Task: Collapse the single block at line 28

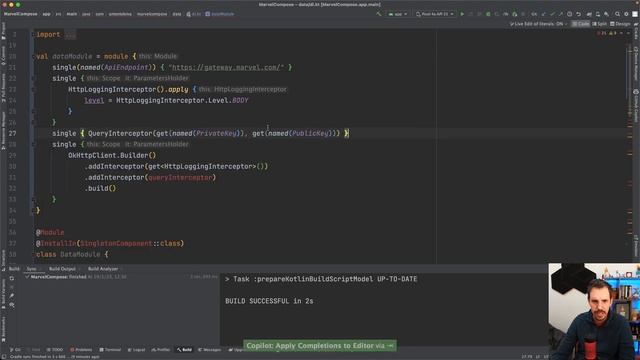Action: tap(33, 144)
